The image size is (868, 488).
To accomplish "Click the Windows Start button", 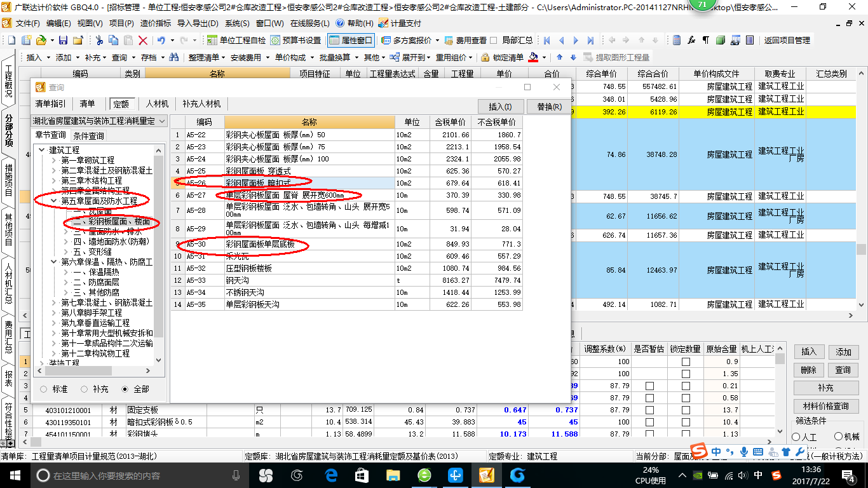I will [15, 475].
